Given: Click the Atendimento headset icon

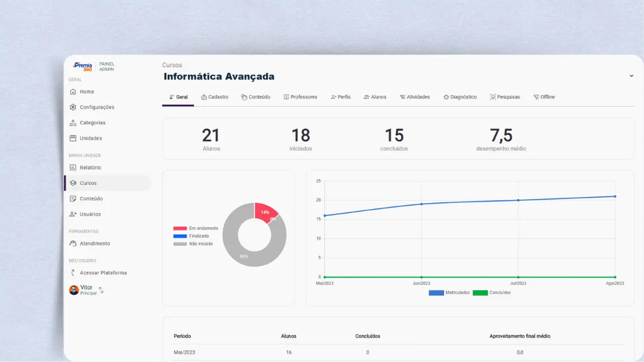Looking at the screenshot, I should (x=73, y=243).
